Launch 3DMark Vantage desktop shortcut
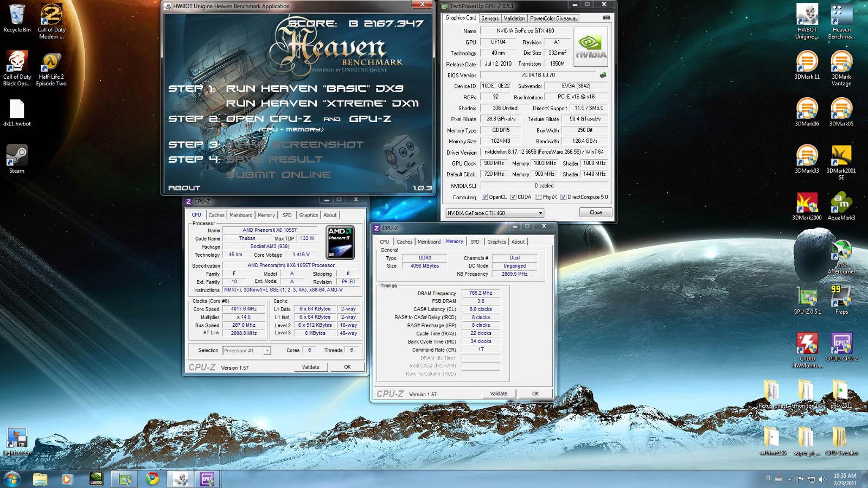 [x=841, y=68]
